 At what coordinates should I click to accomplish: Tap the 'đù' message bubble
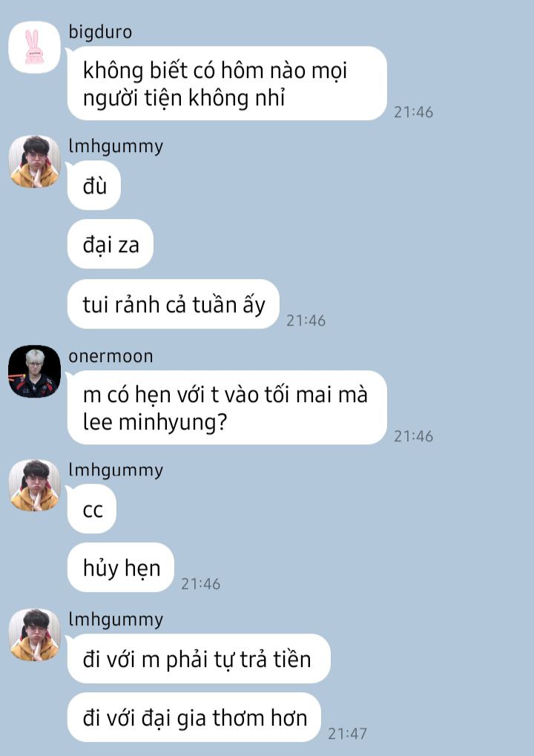(94, 185)
